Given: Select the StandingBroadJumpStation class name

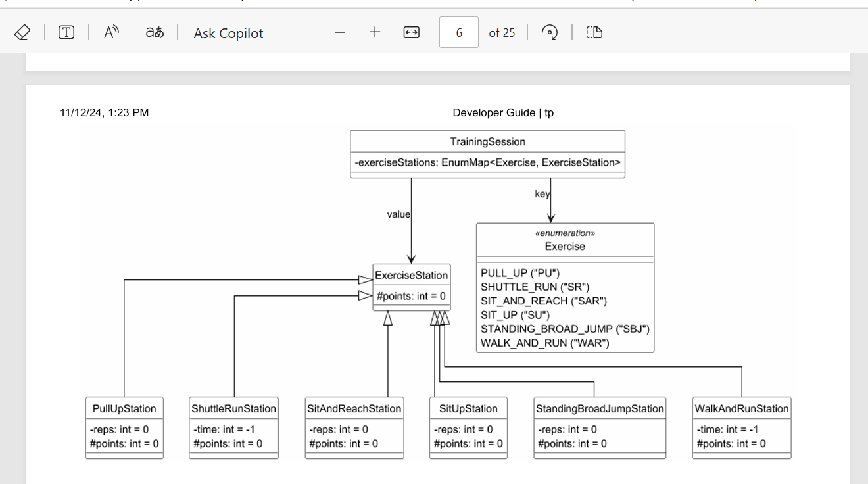Looking at the screenshot, I should coord(600,408).
